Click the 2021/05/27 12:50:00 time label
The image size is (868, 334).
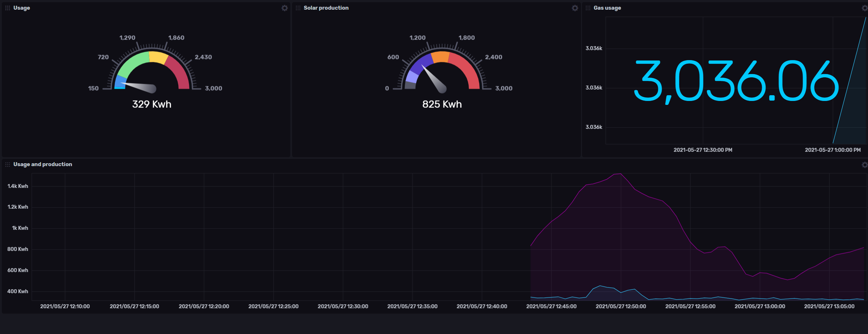(621, 306)
